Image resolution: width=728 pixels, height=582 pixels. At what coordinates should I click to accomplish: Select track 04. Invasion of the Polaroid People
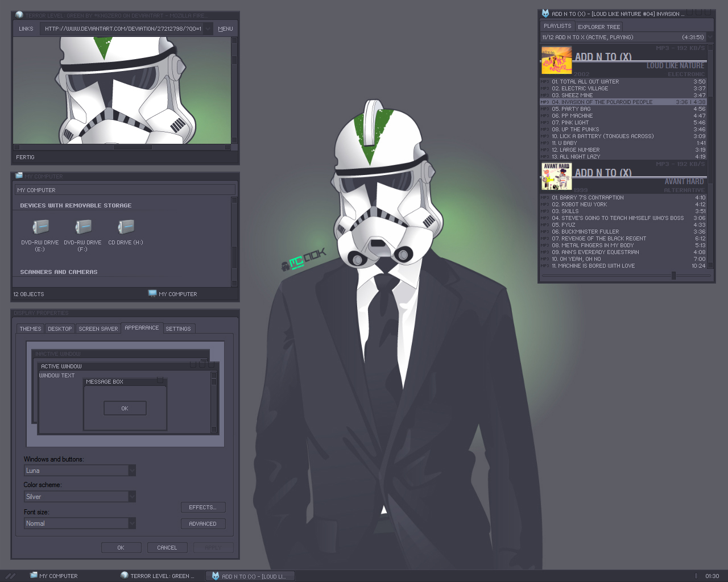tap(623, 102)
